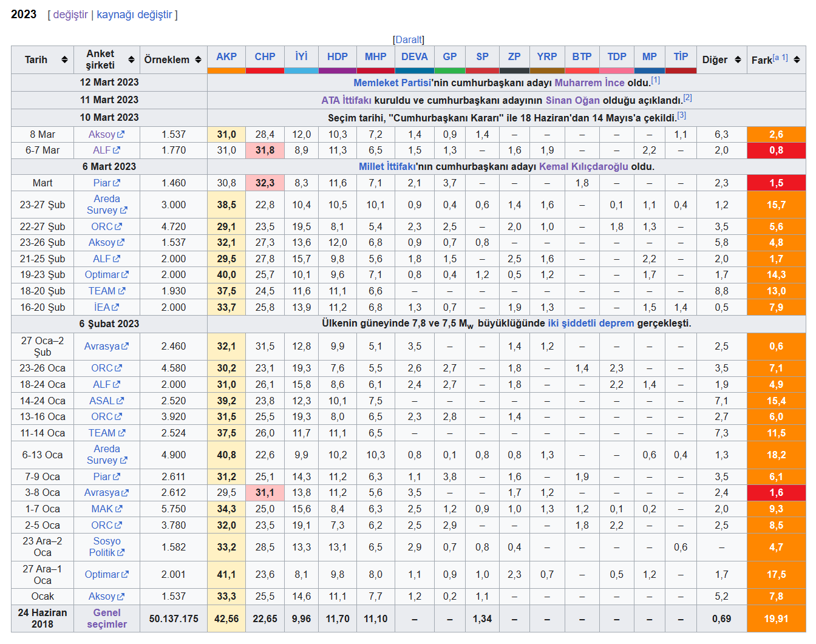
Task: Open ALF source for 6-7 Mar poll
Action: (106, 150)
